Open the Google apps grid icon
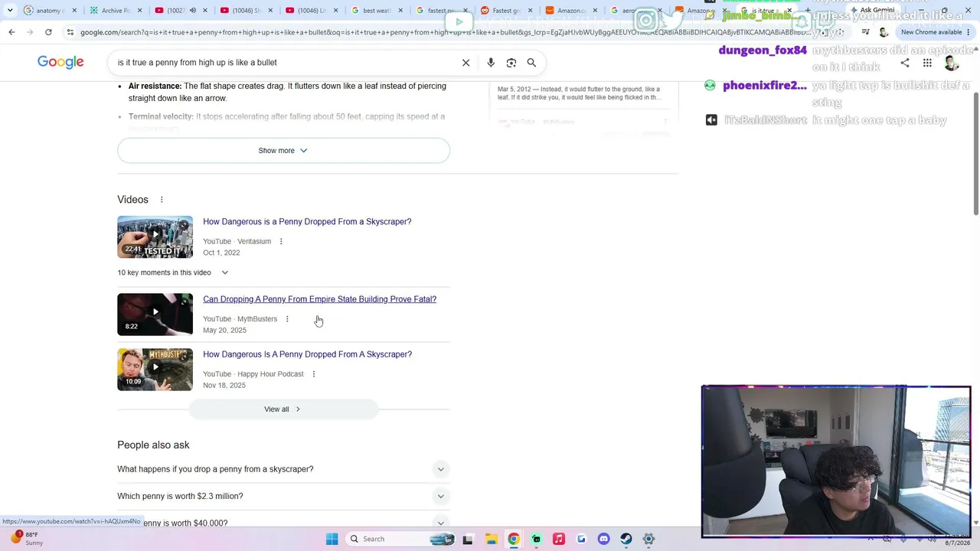The image size is (980, 551). (927, 63)
